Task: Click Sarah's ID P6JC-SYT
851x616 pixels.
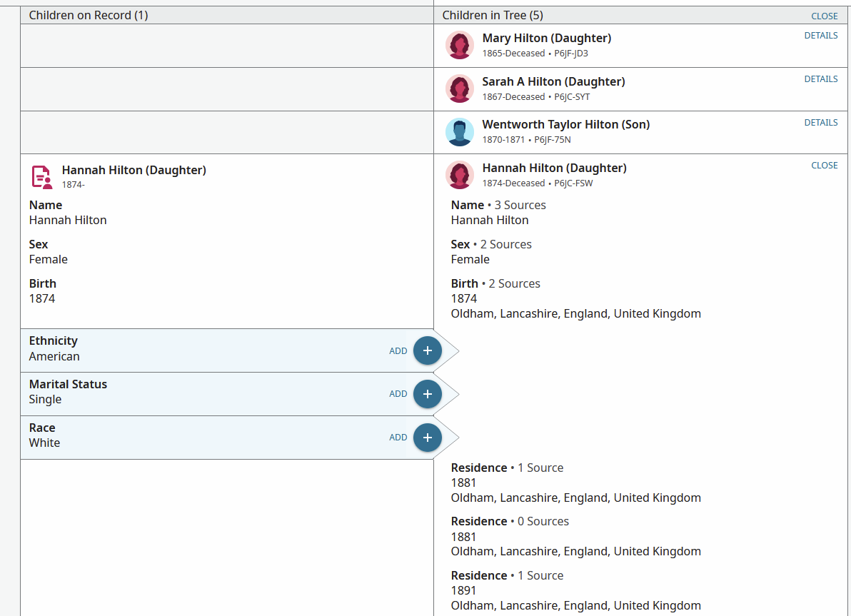Action: [572, 96]
